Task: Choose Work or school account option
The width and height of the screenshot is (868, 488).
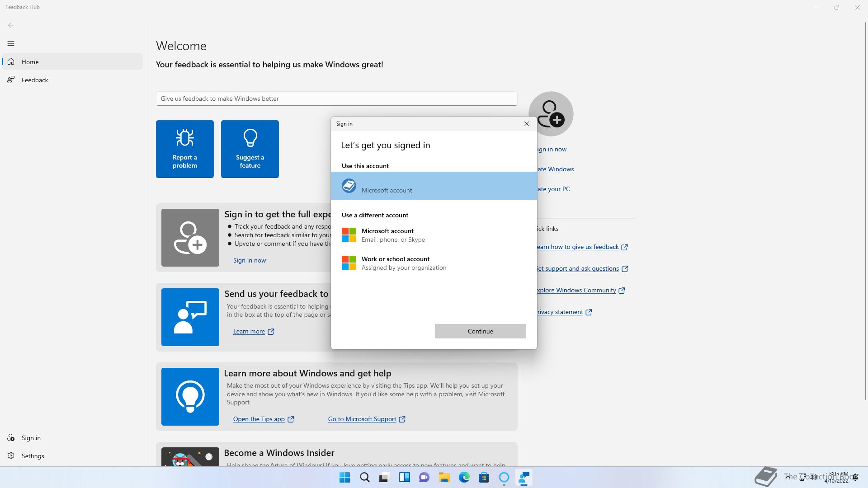Action: (x=434, y=263)
